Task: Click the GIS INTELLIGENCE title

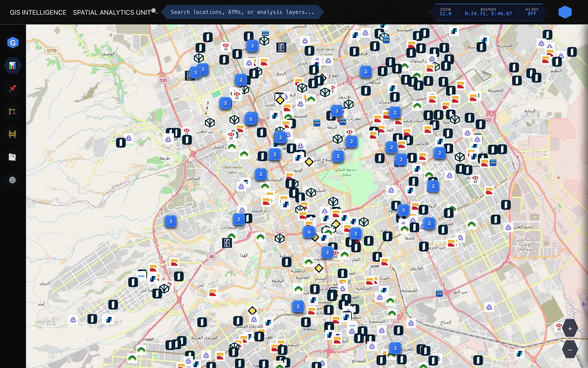Action: click(x=38, y=13)
